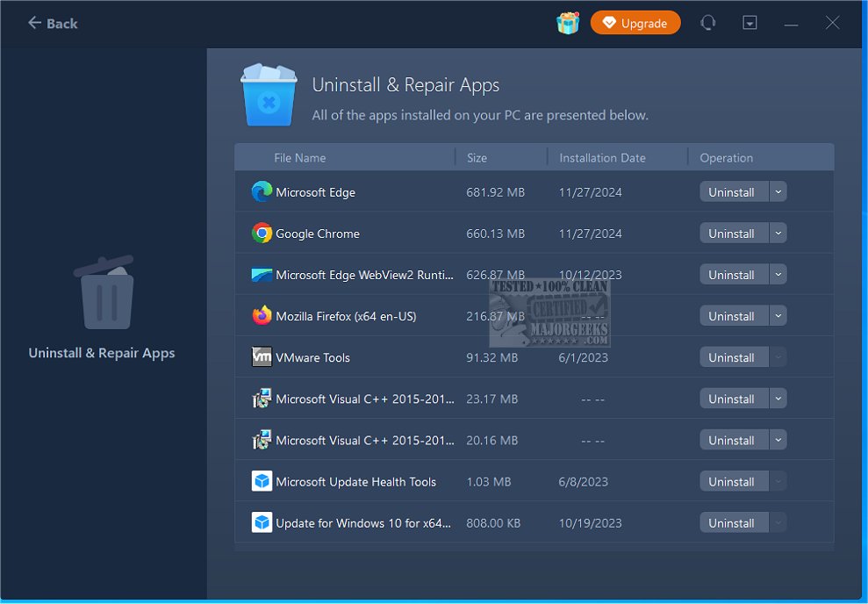Uninstall the 23.17 MB Visual C++ entry
Viewport: 868px width, 604px height.
coord(734,399)
